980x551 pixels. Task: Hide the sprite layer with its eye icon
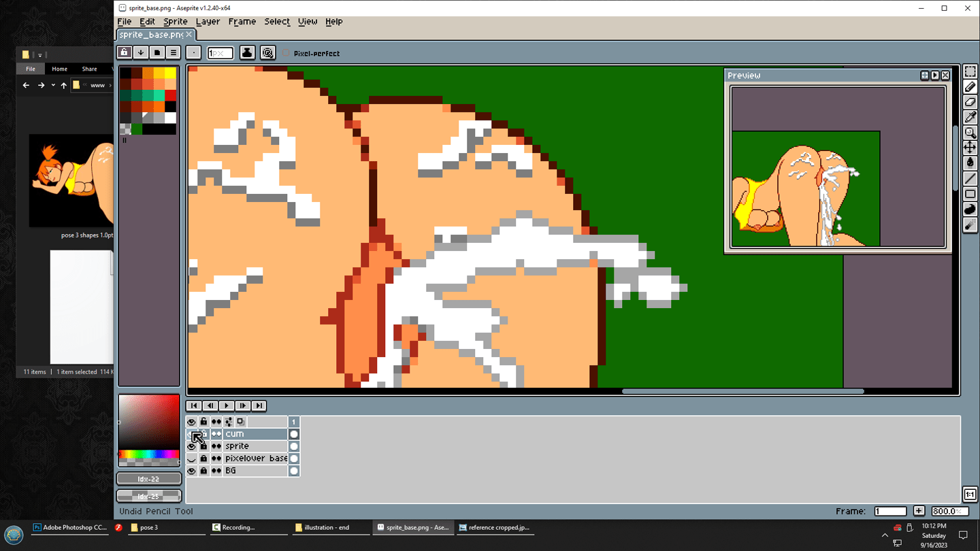pos(191,446)
